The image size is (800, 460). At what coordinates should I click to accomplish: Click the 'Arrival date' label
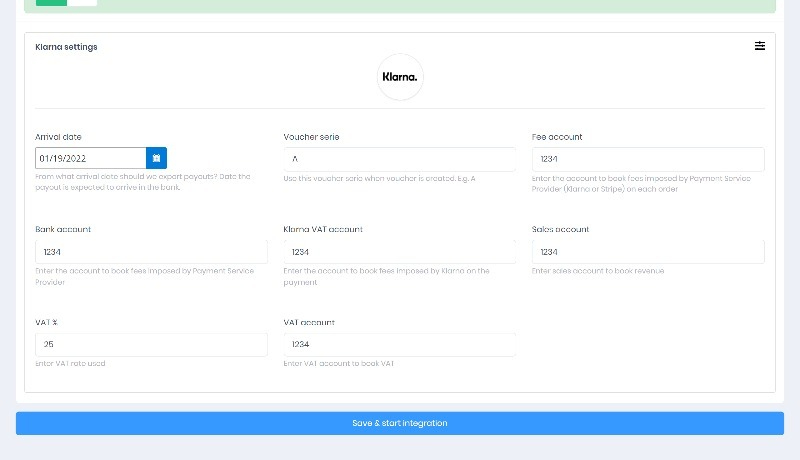pyautogui.click(x=58, y=137)
